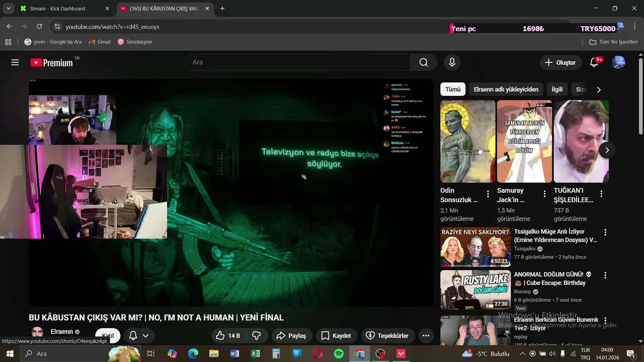The width and height of the screenshot is (644, 362).
Task: Click the Kaydet save button
Action: [336, 335]
